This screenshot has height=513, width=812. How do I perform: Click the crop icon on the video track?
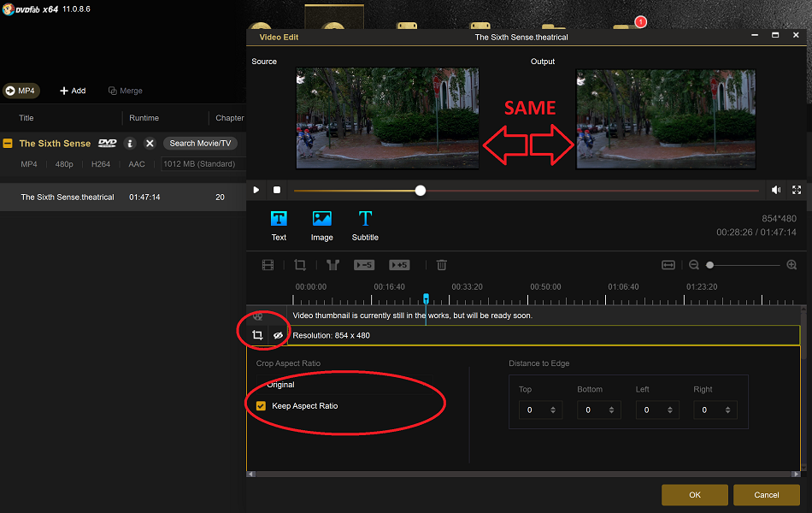(x=257, y=335)
